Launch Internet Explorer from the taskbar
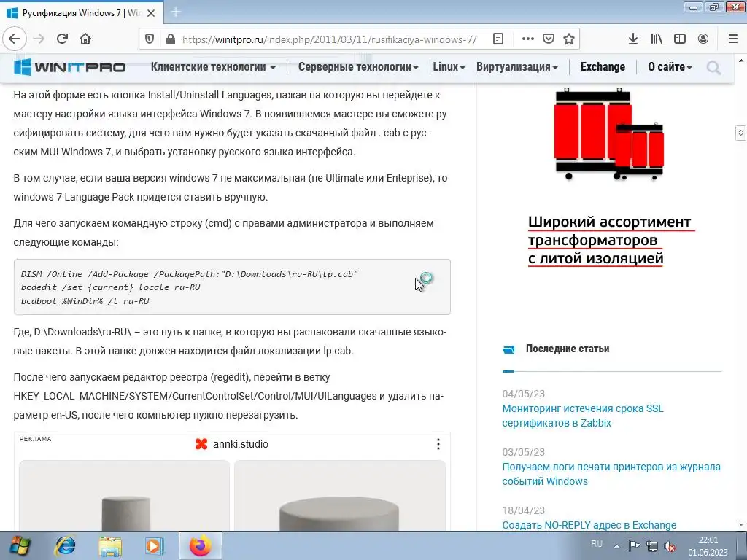 pyautogui.click(x=65, y=545)
